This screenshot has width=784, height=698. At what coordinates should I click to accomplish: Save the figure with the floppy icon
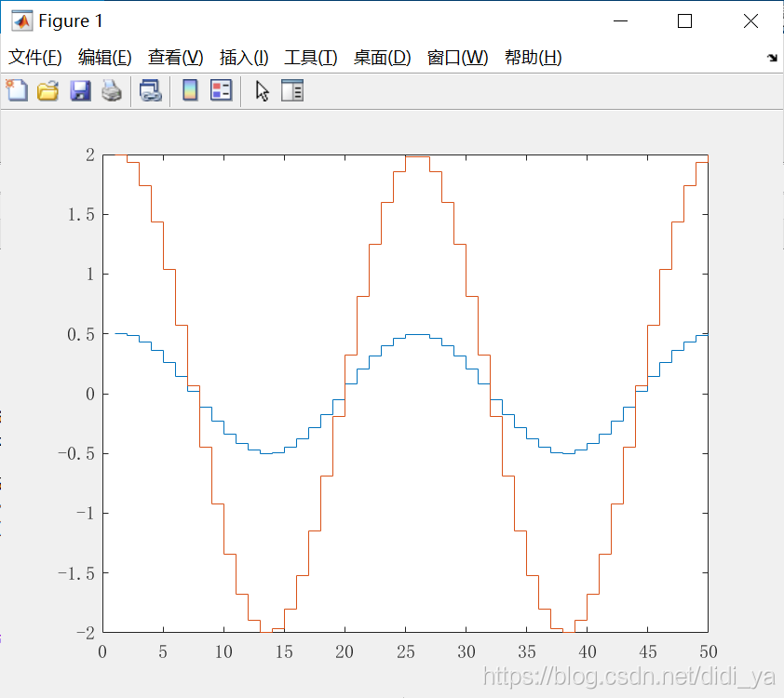tap(80, 91)
